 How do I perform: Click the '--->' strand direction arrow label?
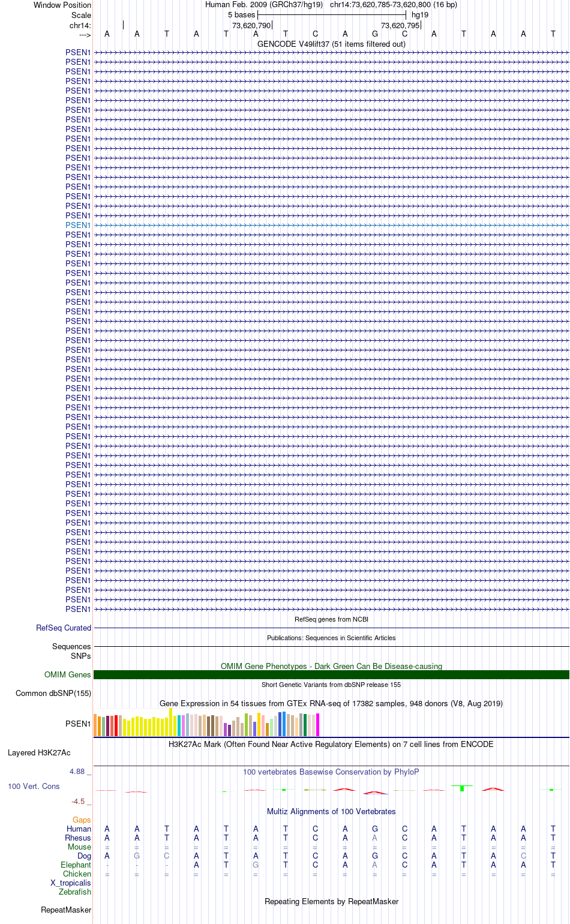click(x=85, y=35)
